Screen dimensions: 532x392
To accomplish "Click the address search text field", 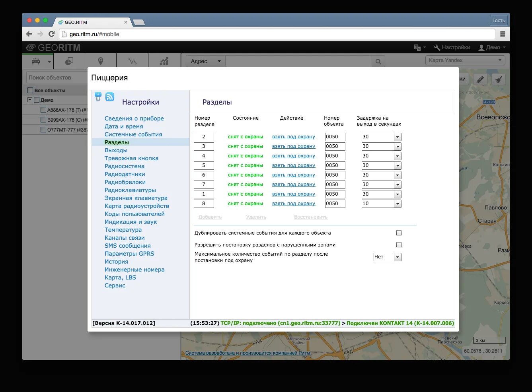I will 298,61.
